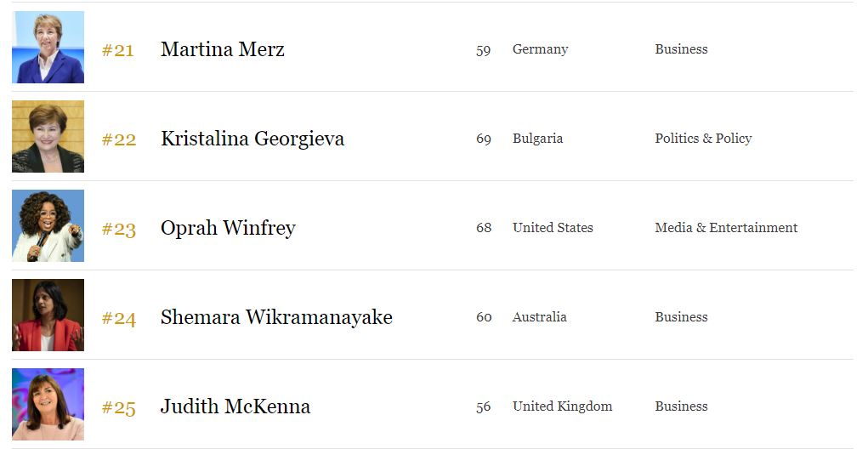
Task: Click the #24 ranking number
Action: [119, 318]
